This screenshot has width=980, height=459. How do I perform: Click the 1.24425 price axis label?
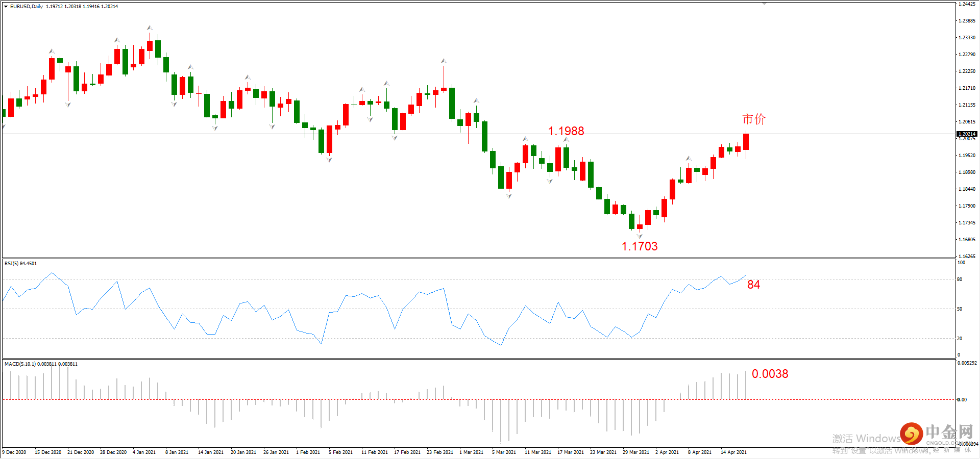pos(967,4)
